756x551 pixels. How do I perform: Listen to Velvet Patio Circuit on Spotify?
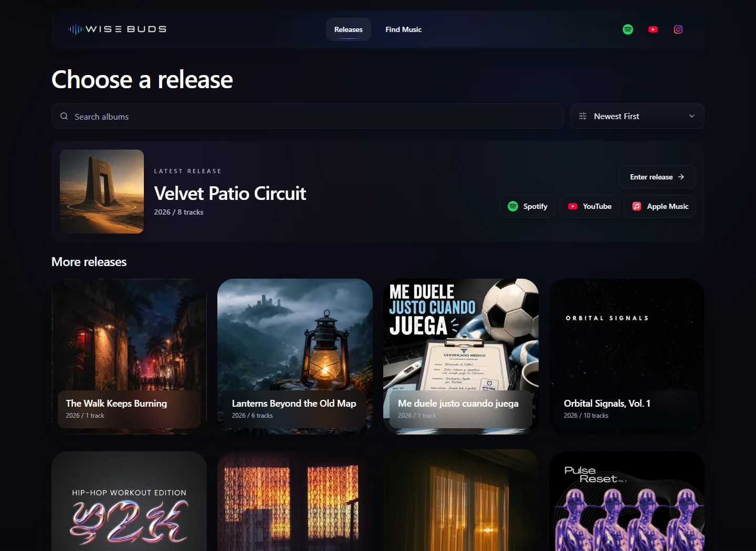pos(528,206)
